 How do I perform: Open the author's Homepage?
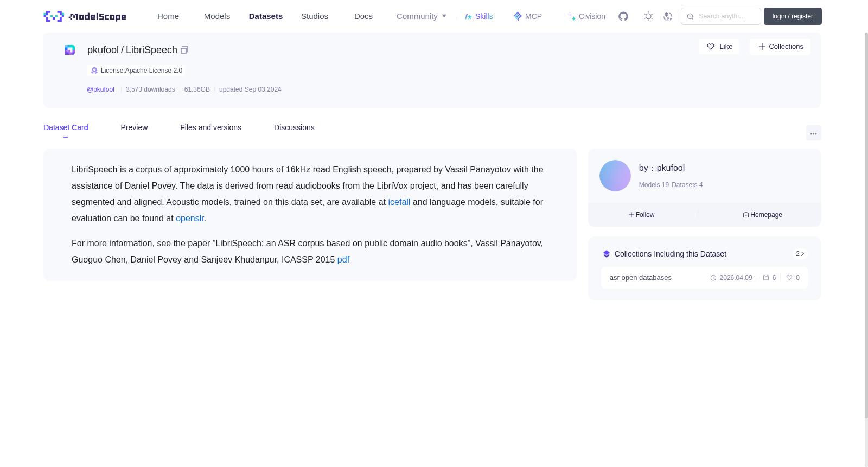[763, 215]
